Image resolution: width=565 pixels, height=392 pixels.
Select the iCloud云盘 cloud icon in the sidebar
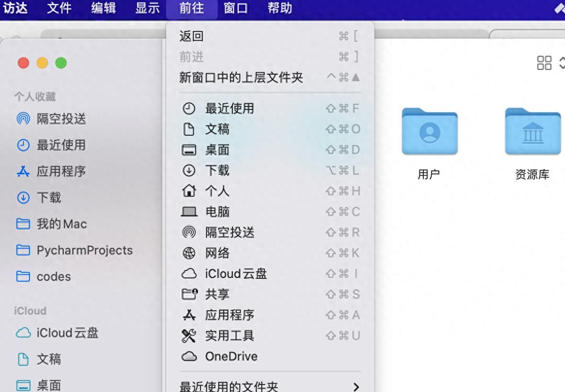tap(23, 333)
